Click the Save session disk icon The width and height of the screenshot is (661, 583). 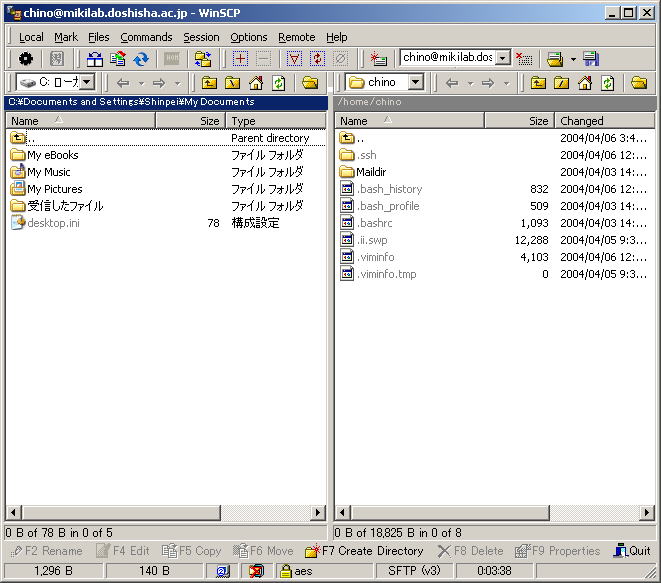(x=591, y=59)
